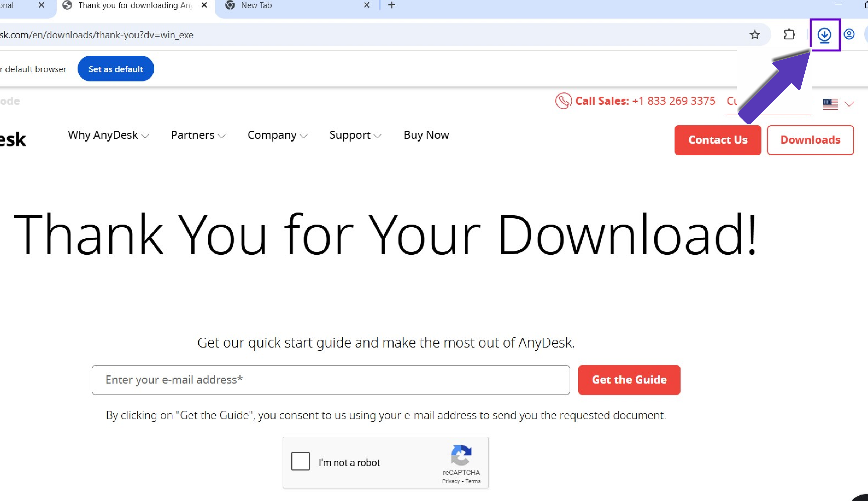Image resolution: width=868 pixels, height=501 pixels.
Task: Expand the Partners menu
Action: tap(198, 135)
